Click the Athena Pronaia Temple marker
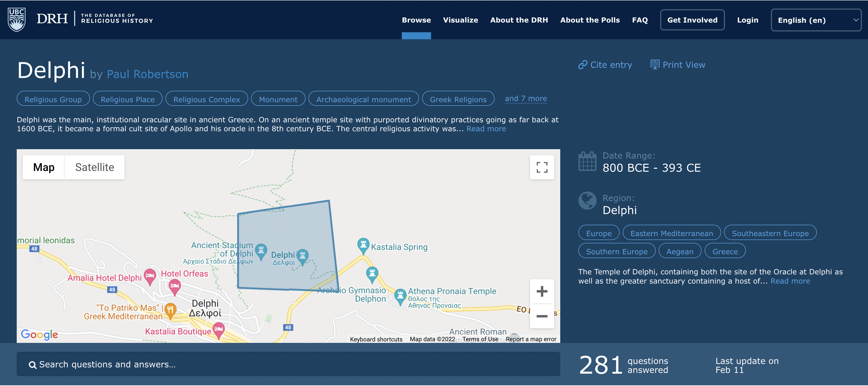Screen dimensions: 868x386 click(x=400, y=296)
